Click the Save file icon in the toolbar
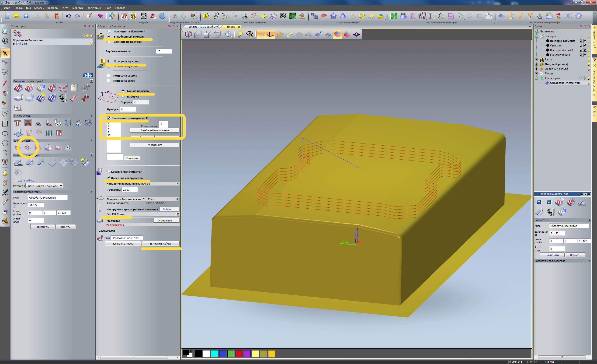This screenshot has width=597, height=364. point(26,16)
